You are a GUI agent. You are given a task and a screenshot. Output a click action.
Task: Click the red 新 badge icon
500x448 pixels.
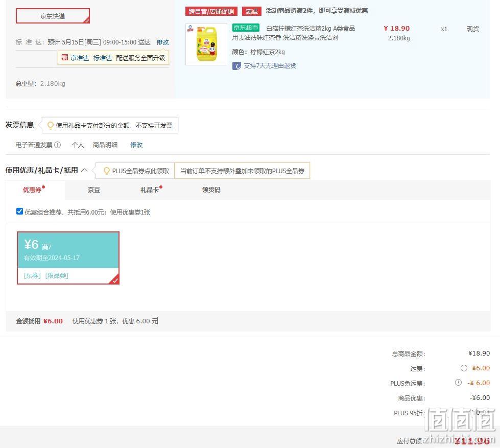click(65, 57)
